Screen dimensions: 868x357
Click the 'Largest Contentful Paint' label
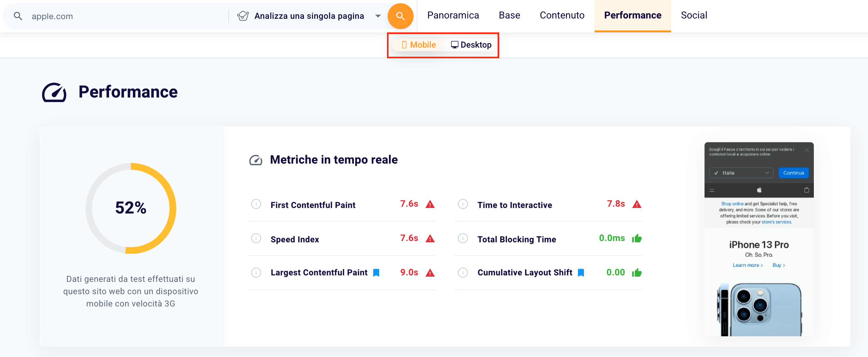[319, 272]
